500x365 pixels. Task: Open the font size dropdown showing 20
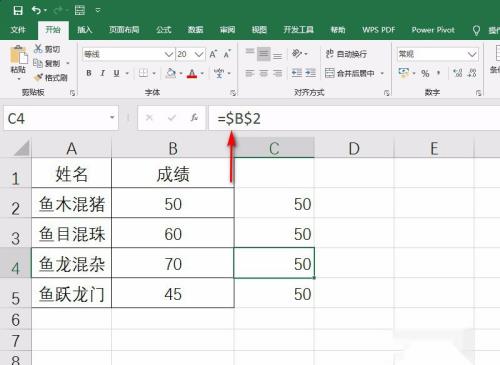pos(199,54)
